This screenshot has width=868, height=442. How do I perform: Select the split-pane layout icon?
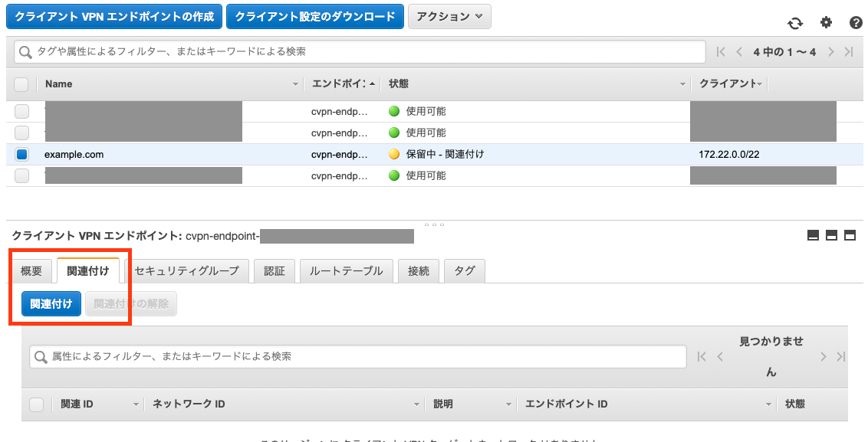pos(831,235)
